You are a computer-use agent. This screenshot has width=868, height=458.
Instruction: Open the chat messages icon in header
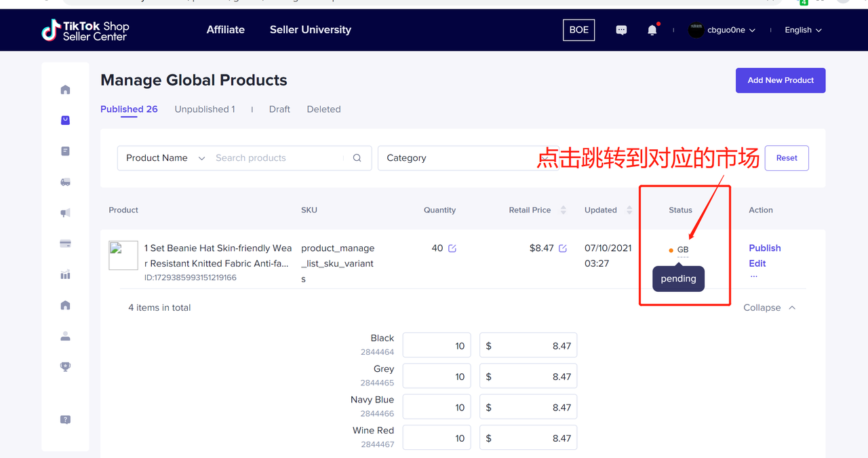pyautogui.click(x=621, y=30)
